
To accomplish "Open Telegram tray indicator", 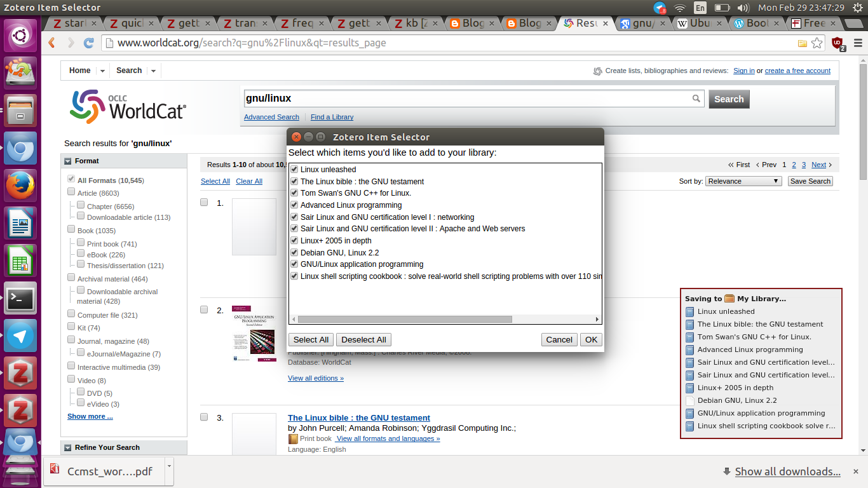I will pyautogui.click(x=660, y=8).
